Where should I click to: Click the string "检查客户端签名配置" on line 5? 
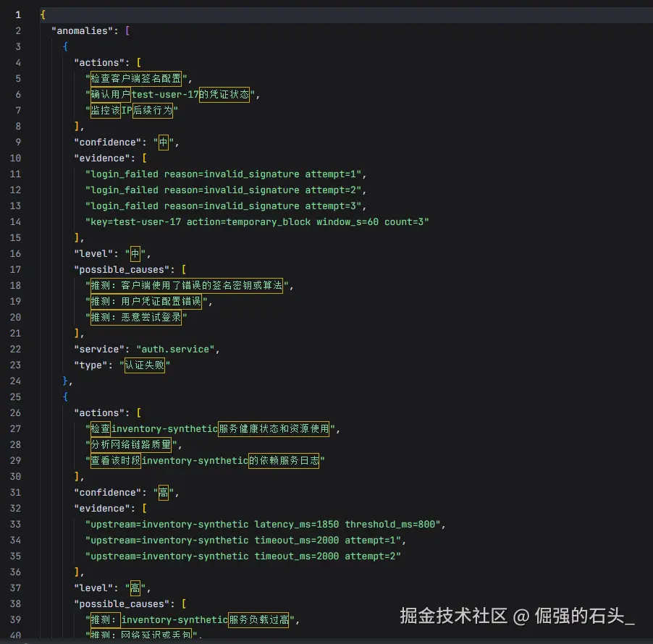click(136, 79)
